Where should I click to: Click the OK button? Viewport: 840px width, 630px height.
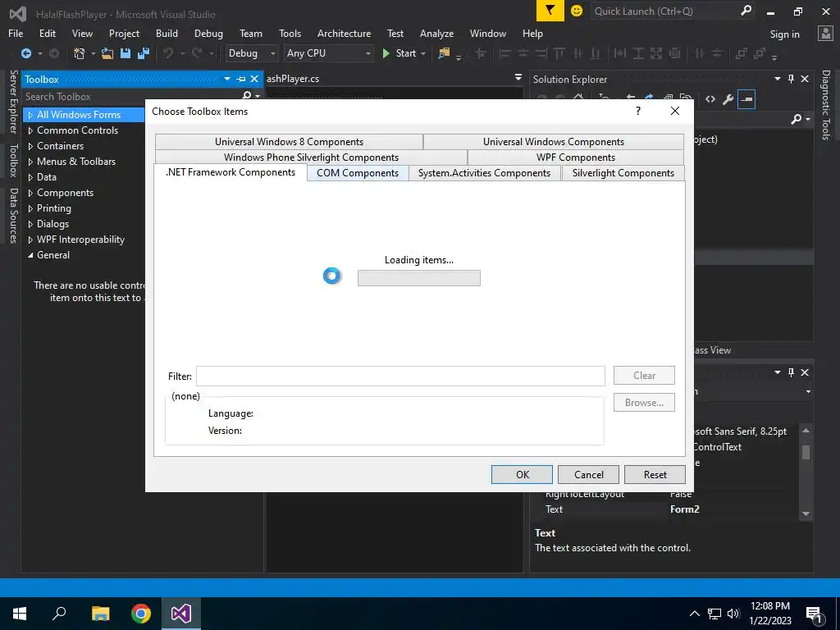523,475
